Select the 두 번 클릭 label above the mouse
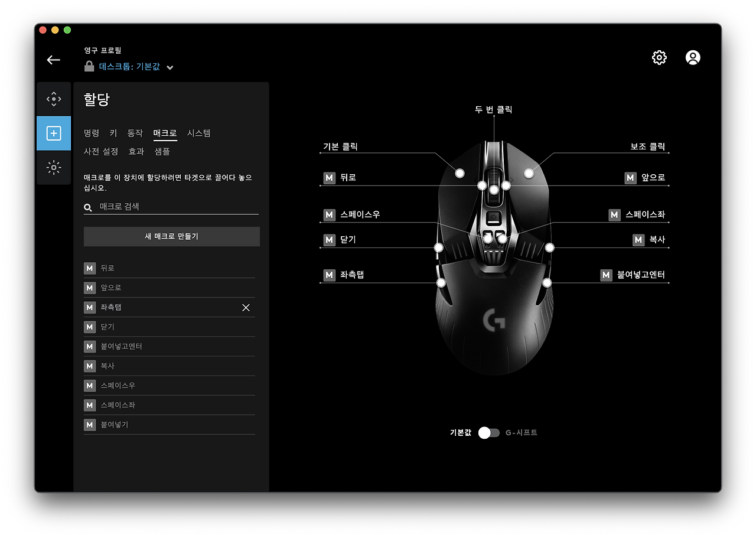This screenshot has width=756, height=538. point(494,110)
